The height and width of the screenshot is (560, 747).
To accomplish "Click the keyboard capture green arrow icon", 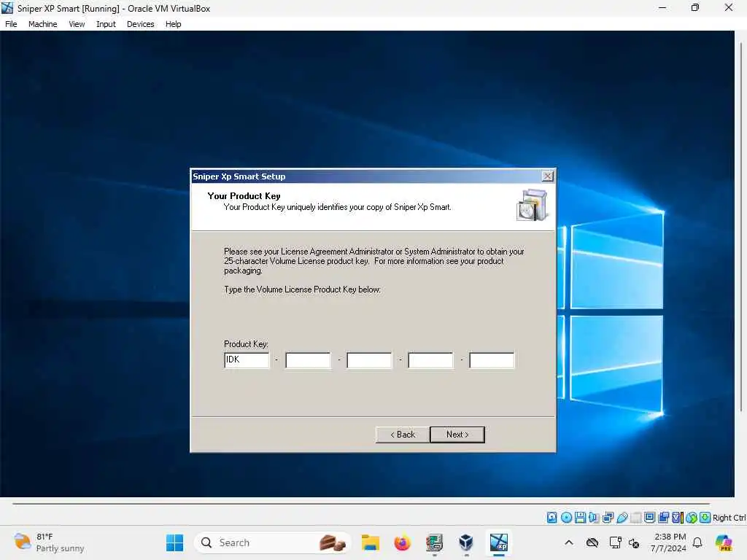I will (705, 518).
